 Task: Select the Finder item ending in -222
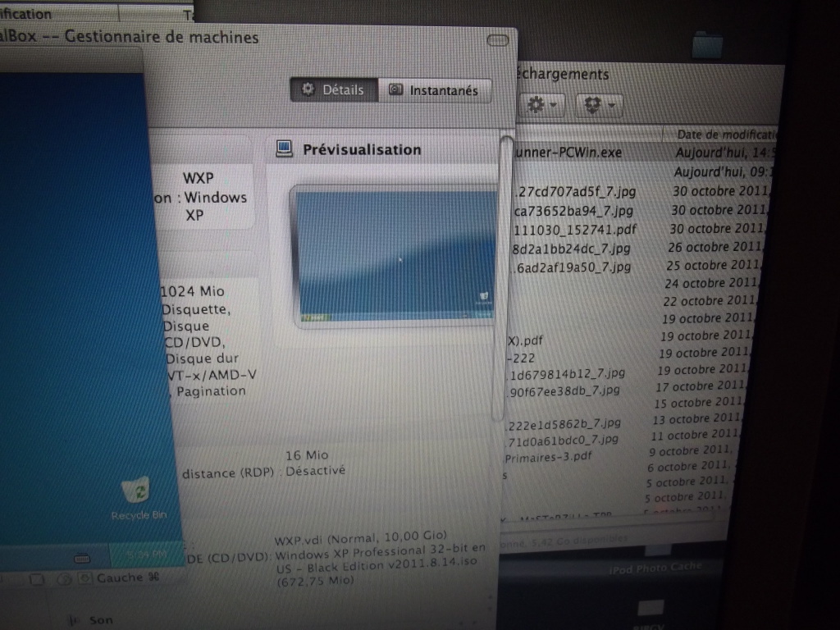(x=521, y=358)
